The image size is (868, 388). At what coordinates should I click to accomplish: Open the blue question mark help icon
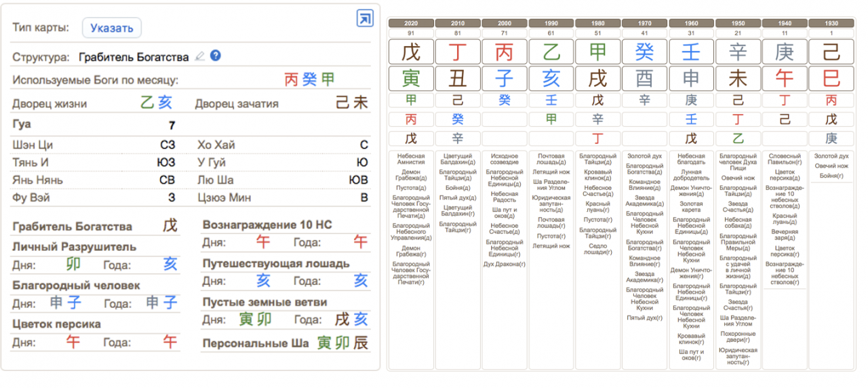click(x=216, y=56)
